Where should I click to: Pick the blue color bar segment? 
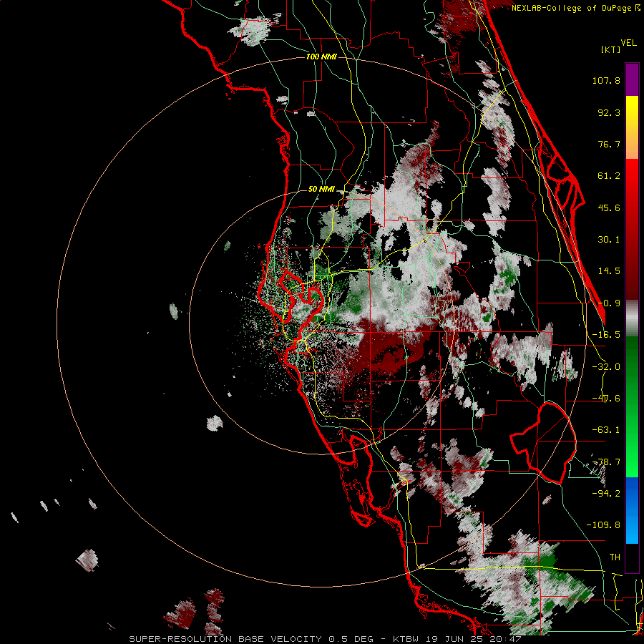pyautogui.click(x=632, y=510)
